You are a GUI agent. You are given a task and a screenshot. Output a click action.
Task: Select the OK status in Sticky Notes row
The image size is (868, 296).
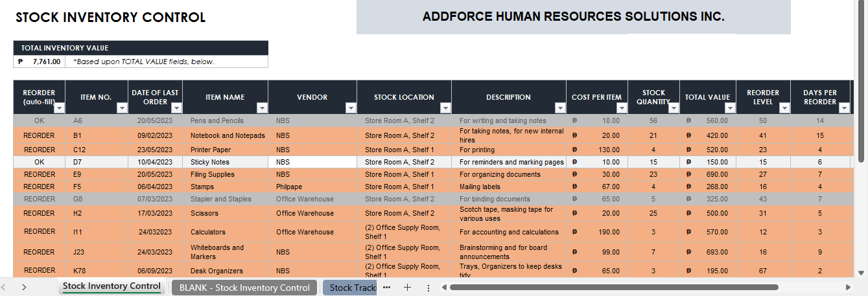click(39, 162)
